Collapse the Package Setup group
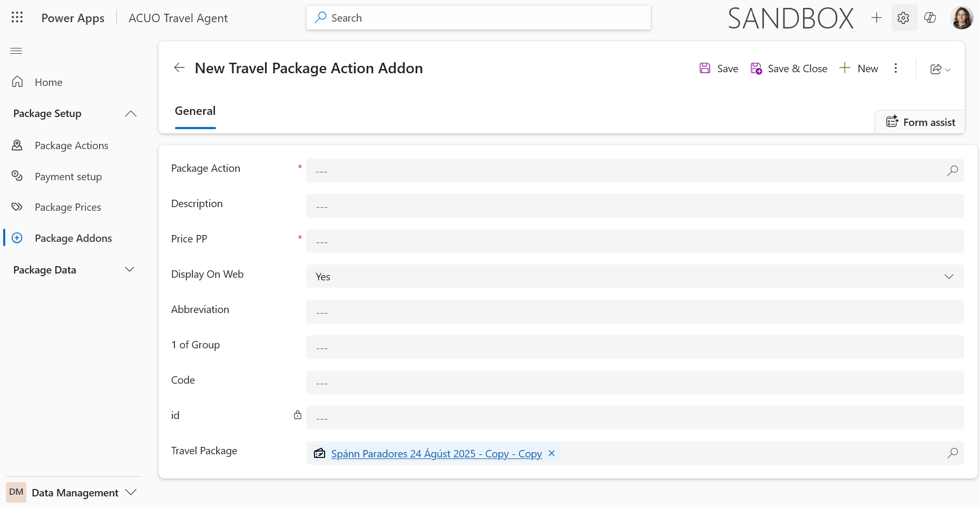The width and height of the screenshot is (980, 508). [x=131, y=114]
